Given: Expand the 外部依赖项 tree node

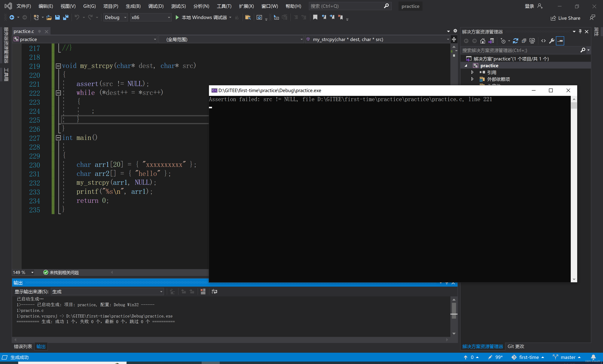Looking at the screenshot, I should click(x=472, y=79).
